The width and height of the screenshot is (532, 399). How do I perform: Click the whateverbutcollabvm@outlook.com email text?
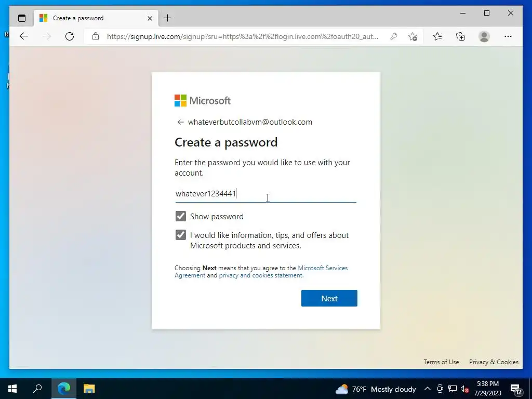tap(250, 122)
